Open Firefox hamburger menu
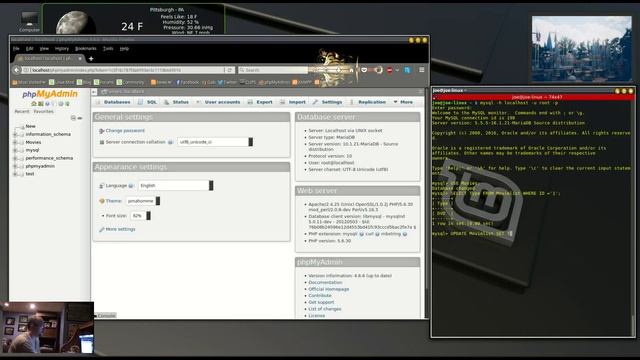This screenshot has height=360, width=640. click(x=422, y=70)
